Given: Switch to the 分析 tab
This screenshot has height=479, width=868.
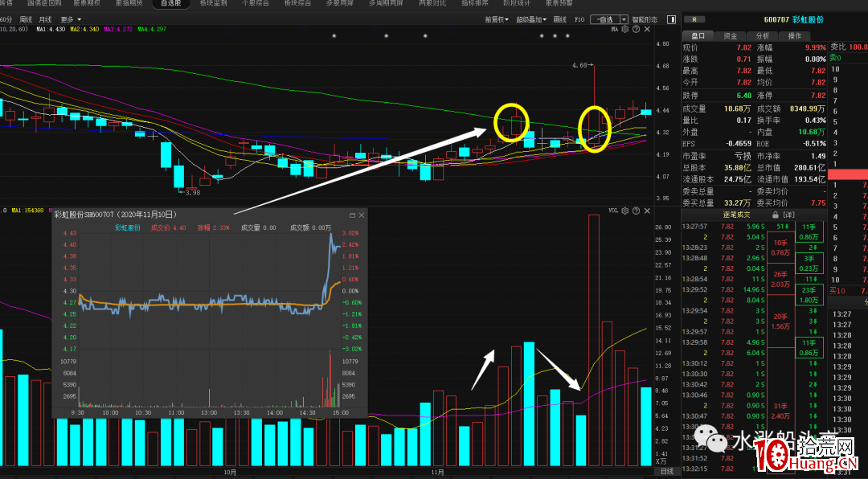Looking at the screenshot, I should coord(762,35).
